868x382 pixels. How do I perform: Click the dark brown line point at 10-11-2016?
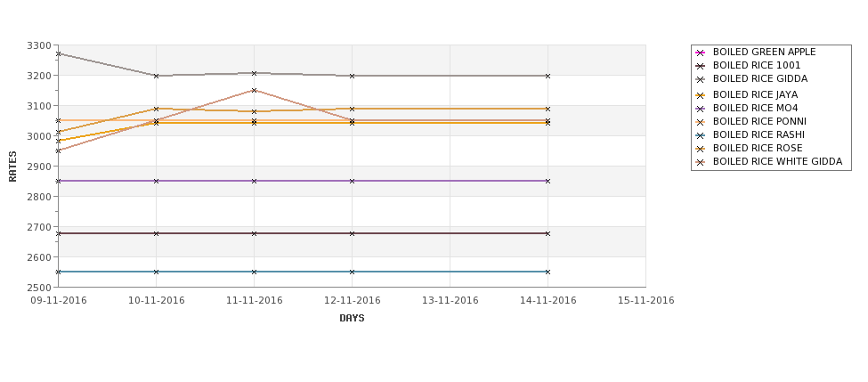(156, 233)
